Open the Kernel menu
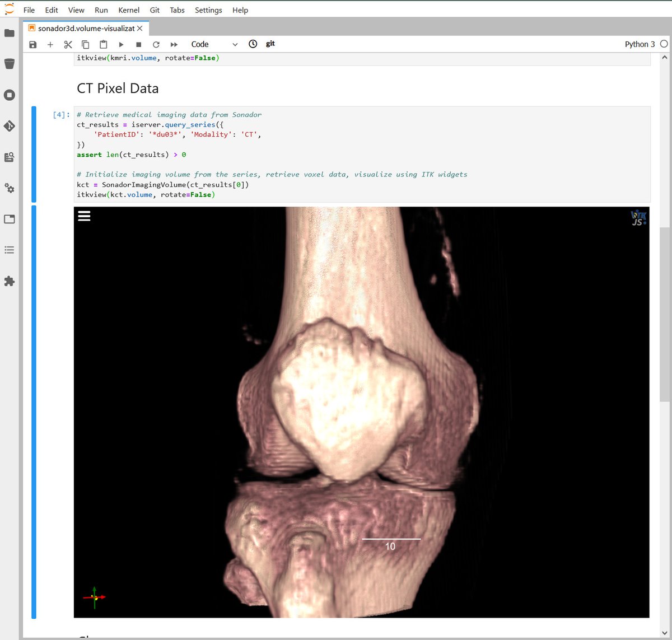 (x=128, y=10)
